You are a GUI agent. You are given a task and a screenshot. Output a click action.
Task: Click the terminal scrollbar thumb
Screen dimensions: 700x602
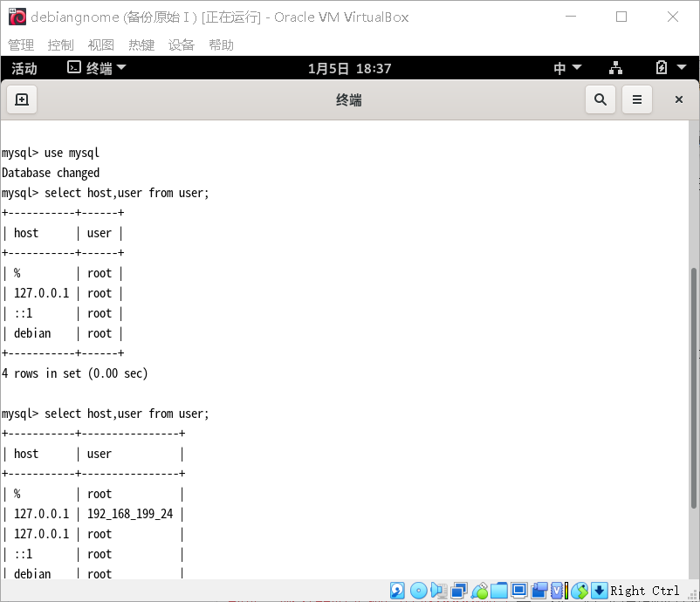pos(693,387)
